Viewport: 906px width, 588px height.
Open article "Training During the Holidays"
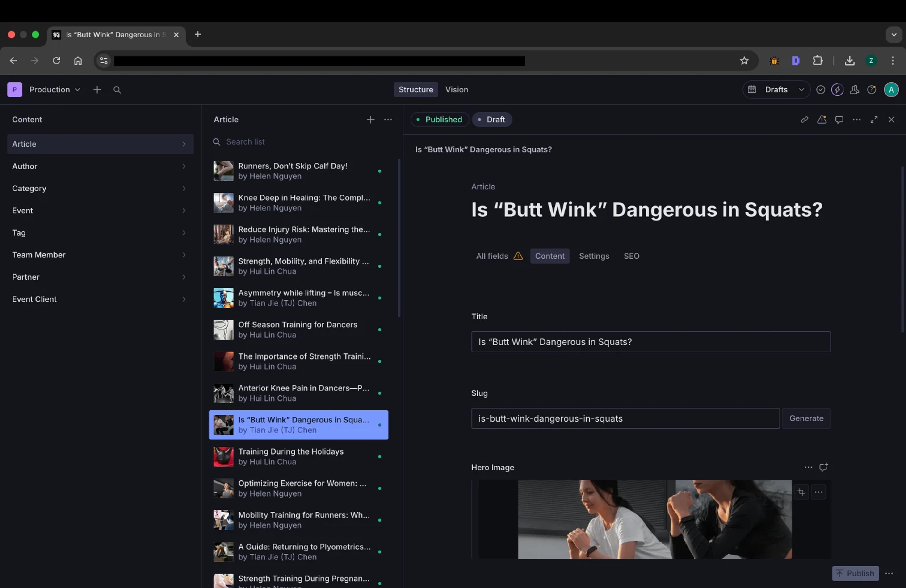[x=299, y=457]
